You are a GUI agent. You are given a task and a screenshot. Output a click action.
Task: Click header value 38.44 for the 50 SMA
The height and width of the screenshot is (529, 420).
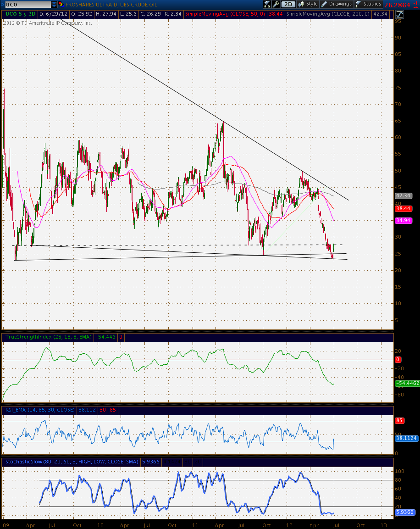(276, 14)
